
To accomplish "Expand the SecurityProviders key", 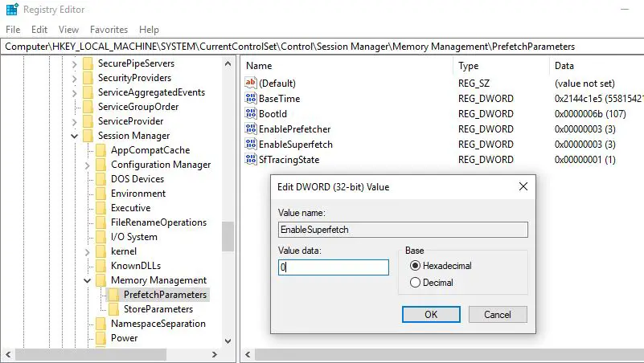I will [x=74, y=79].
